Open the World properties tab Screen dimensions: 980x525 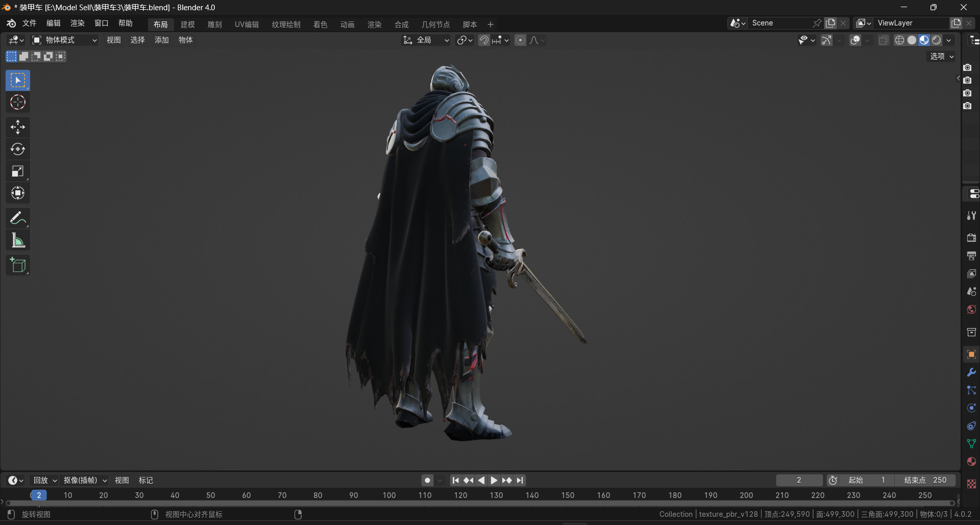point(971,309)
